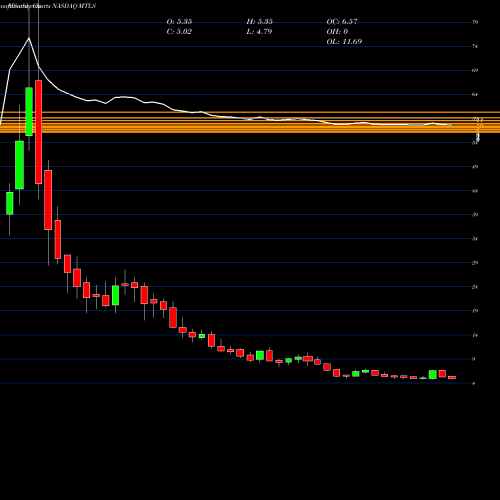Click the 'OH: 0' reading
The width and height of the screenshot is (500, 500).
click(x=337, y=32)
